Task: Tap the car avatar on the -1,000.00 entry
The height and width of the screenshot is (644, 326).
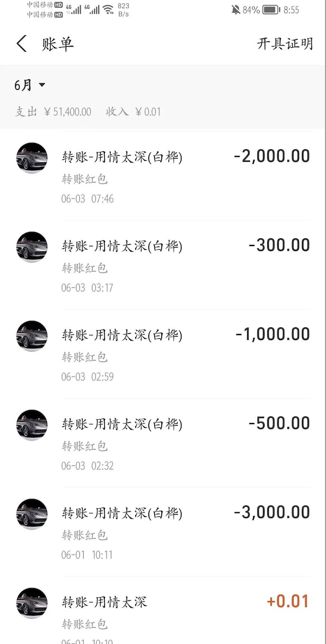Action: pos(32,336)
